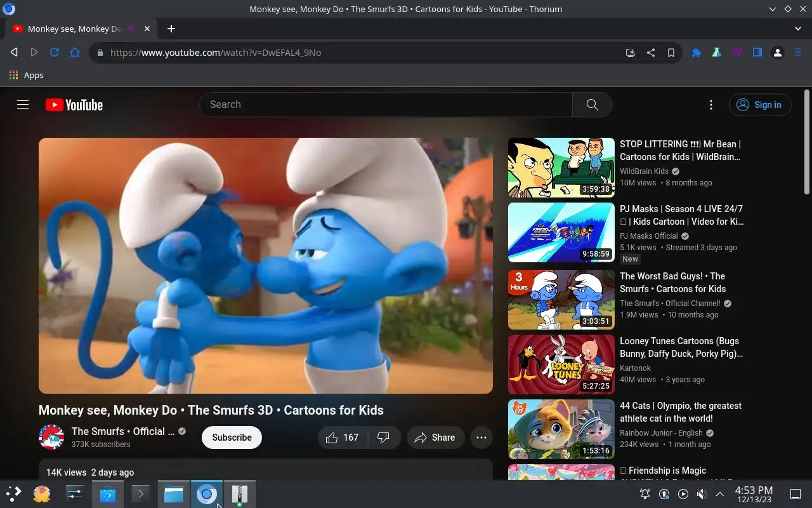Reload the current page
Viewport: 812px width, 508px height.
[55, 53]
